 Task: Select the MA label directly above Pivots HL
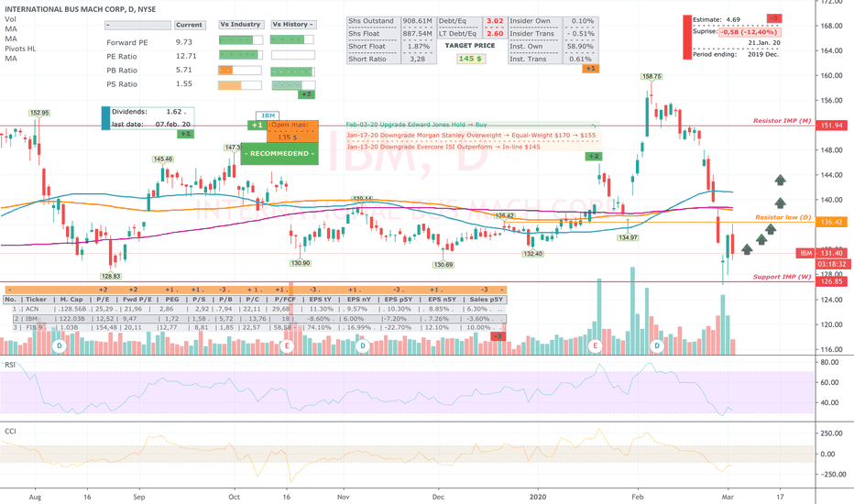click(x=11, y=38)
